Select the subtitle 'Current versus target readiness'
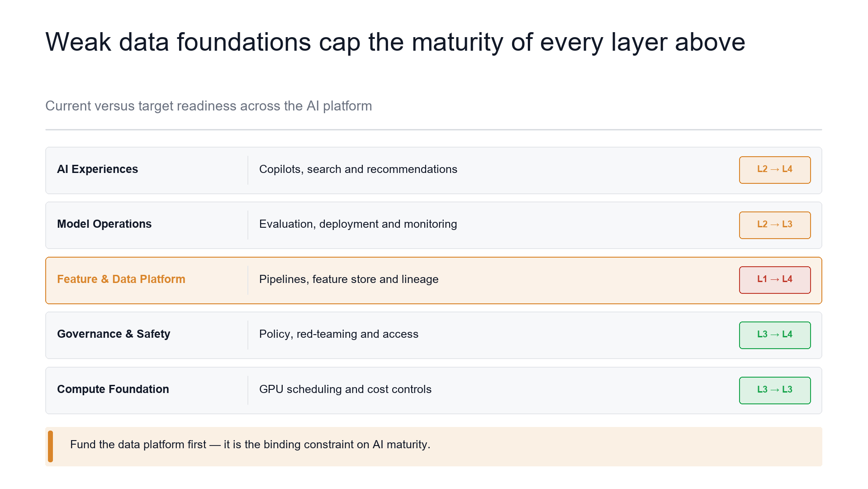Screen dimensions: 868x489 click(209, 106)
